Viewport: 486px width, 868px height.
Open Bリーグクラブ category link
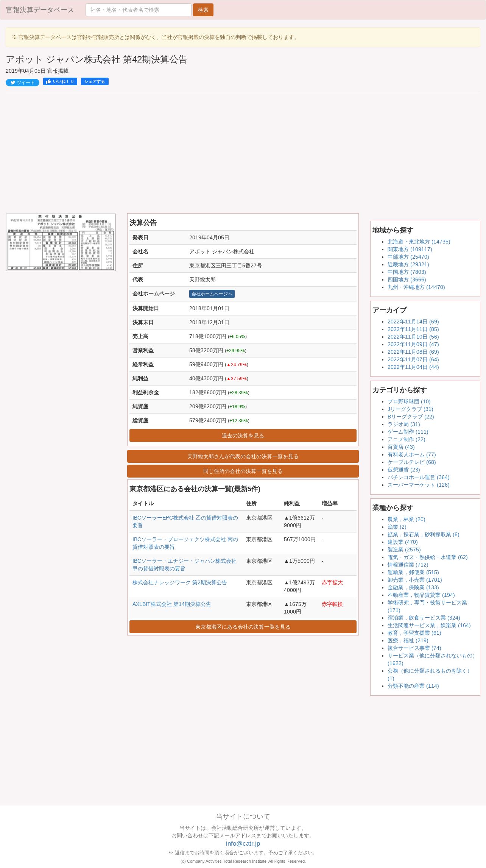click(411, 417)
